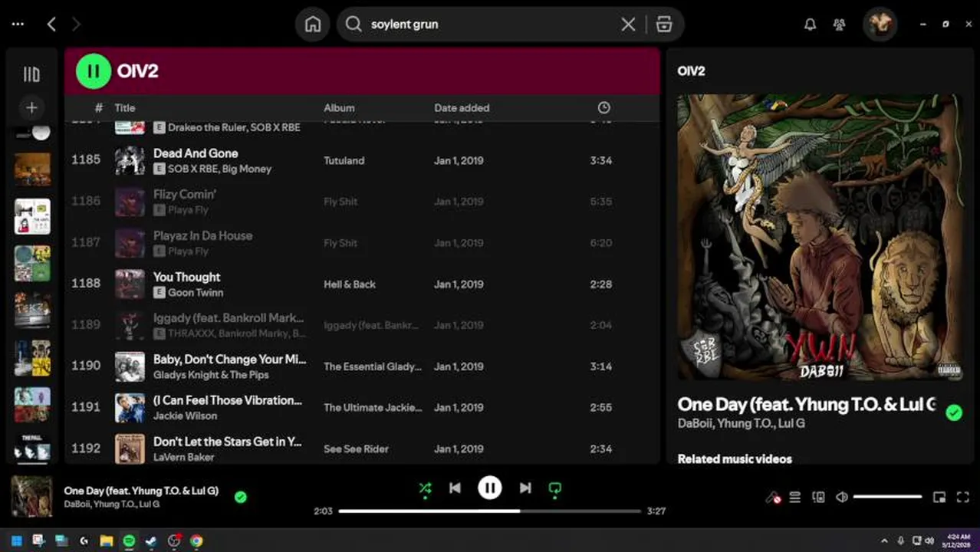980x552 pixels.
Task: Show hidden system tray icons
Action: point(884,540)
